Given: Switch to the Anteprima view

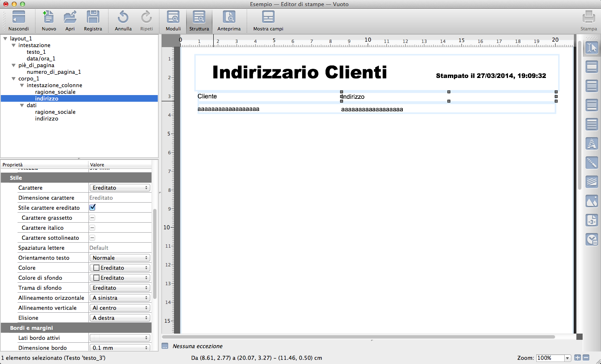Looking at the screenshot, I should (x=229, y=21).
